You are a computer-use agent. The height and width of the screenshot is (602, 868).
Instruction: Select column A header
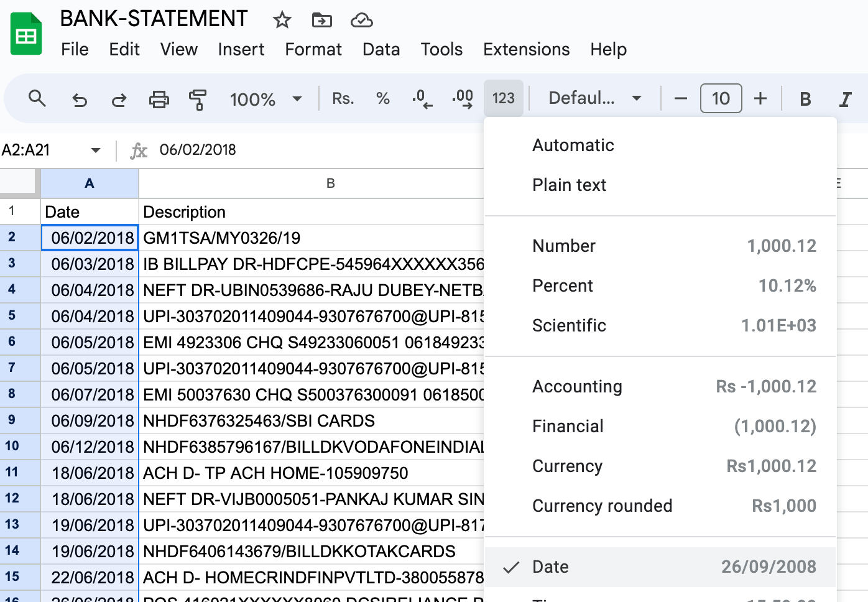click(90, 183)
